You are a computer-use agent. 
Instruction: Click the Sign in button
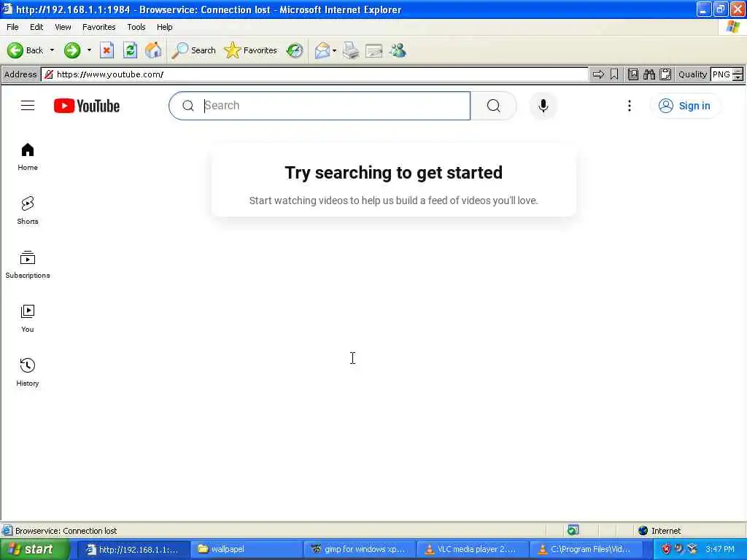pos(684,106)
